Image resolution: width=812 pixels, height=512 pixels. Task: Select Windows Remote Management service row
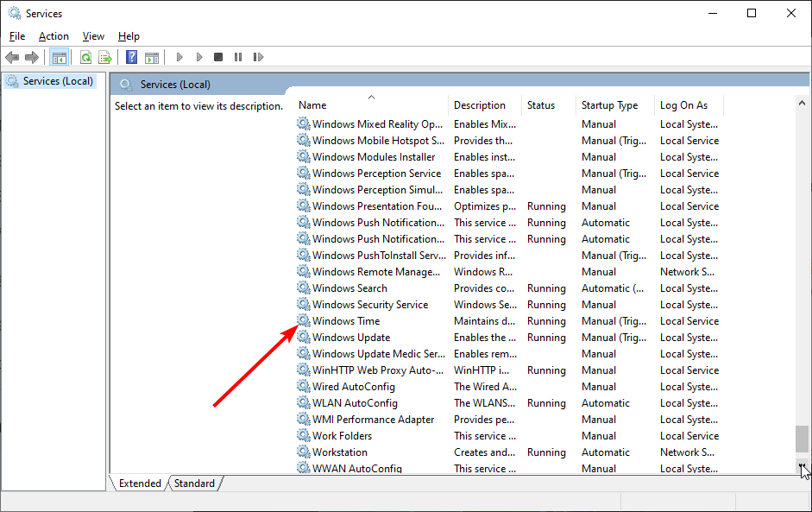[508, 272]
